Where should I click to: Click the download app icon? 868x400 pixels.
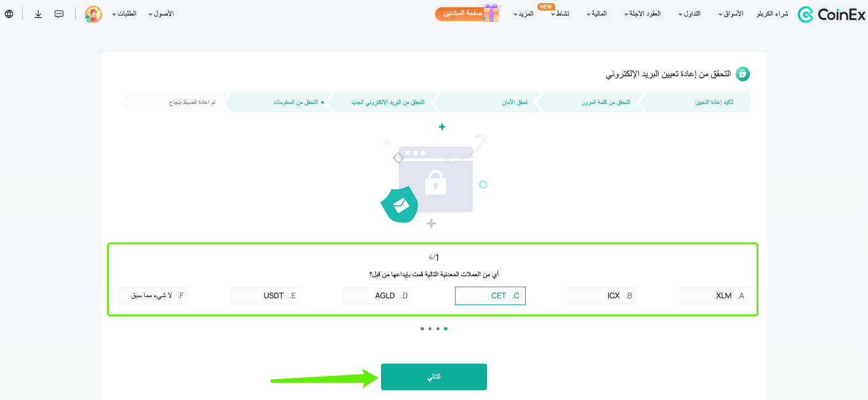point(38,14)
